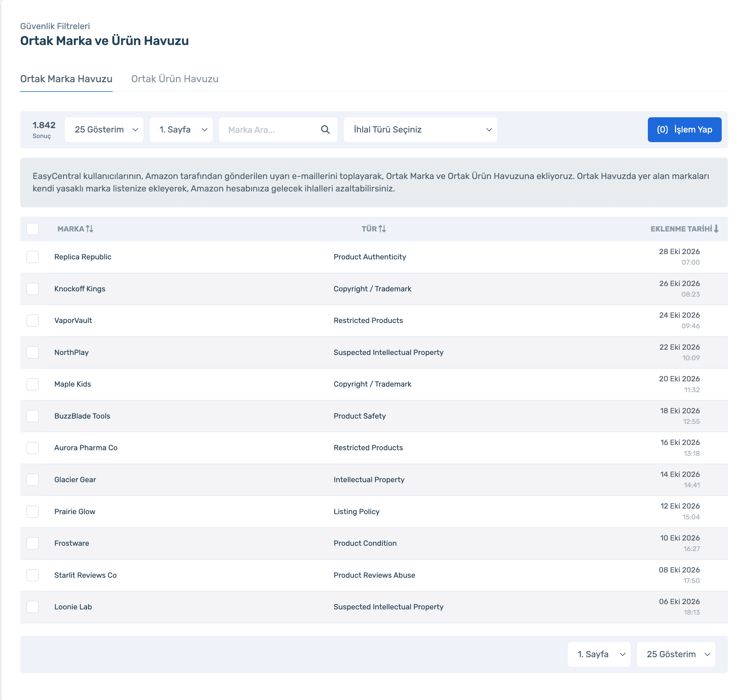The width and height of the screenshot is (745, 700).
Task: Switch to Ortak Marka Havuzu tab
Action: click(x=66, y=79)
